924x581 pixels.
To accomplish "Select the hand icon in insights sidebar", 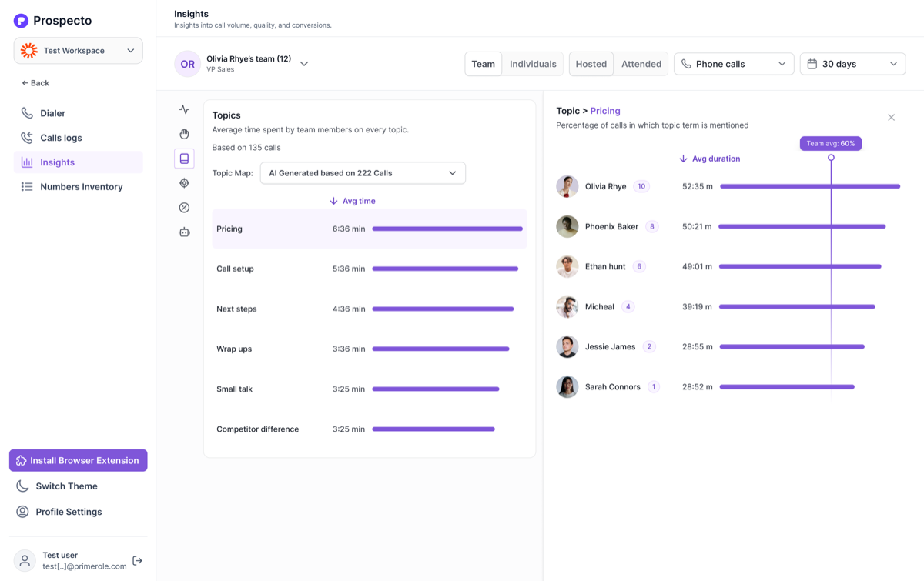I will click(x=184, y=134).
